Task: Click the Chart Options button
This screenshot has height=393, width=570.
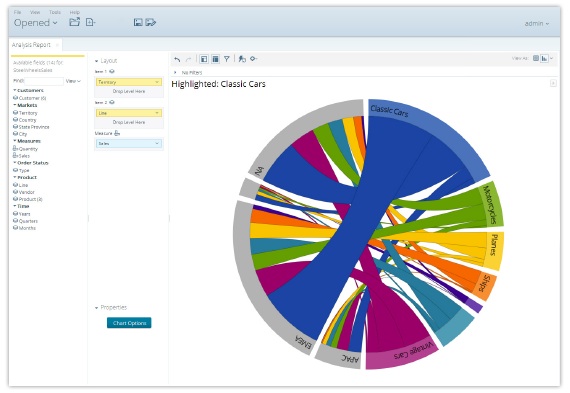Action: coord(129,323)
